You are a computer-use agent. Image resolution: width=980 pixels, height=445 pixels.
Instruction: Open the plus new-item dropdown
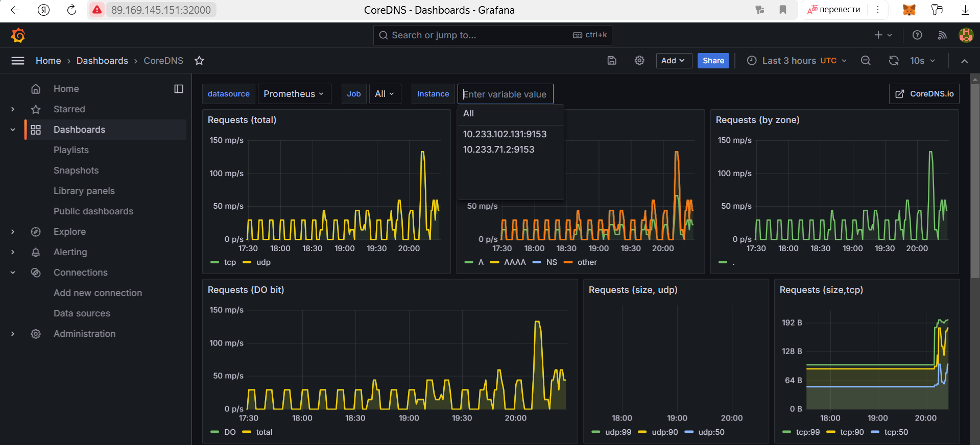[x=883, y=35]
